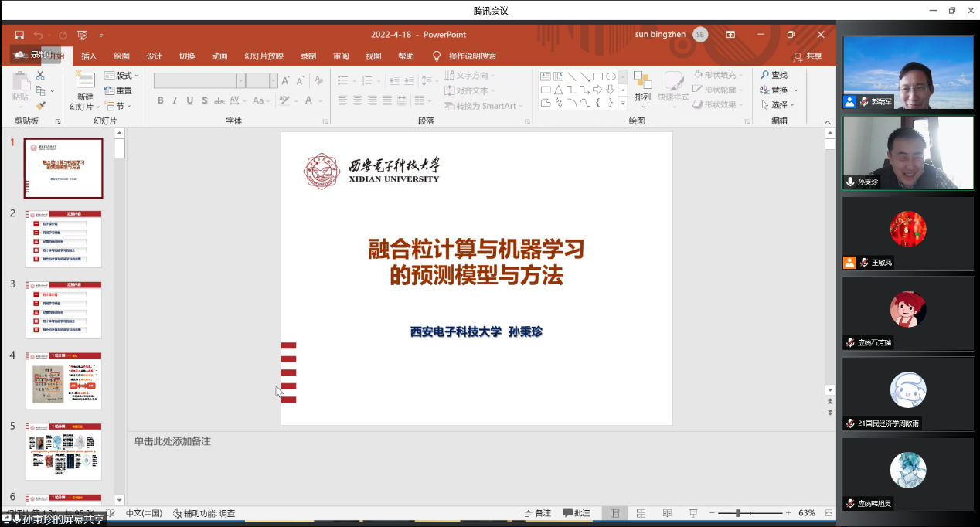Open the Slide Show (幻灯片放映) tab
This screenshot has height=527, width=980.
264,56
